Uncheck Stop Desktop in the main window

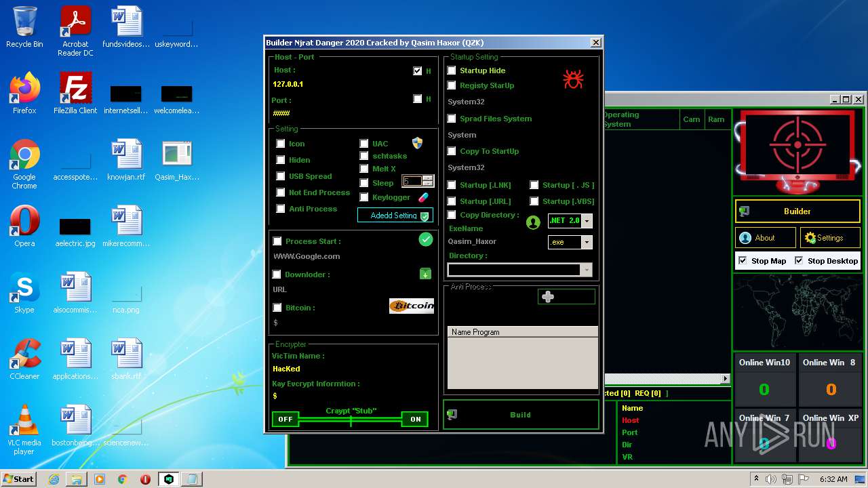(x=799, y=261)
